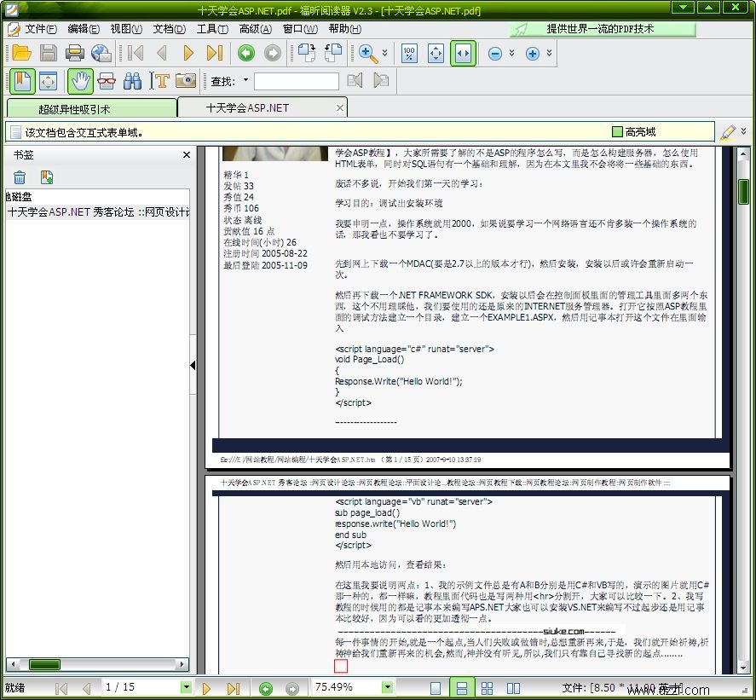The width and height of the screenshot is (756, 700).
Task: Open the 帮助(H) menu
Action: point(344,29)
